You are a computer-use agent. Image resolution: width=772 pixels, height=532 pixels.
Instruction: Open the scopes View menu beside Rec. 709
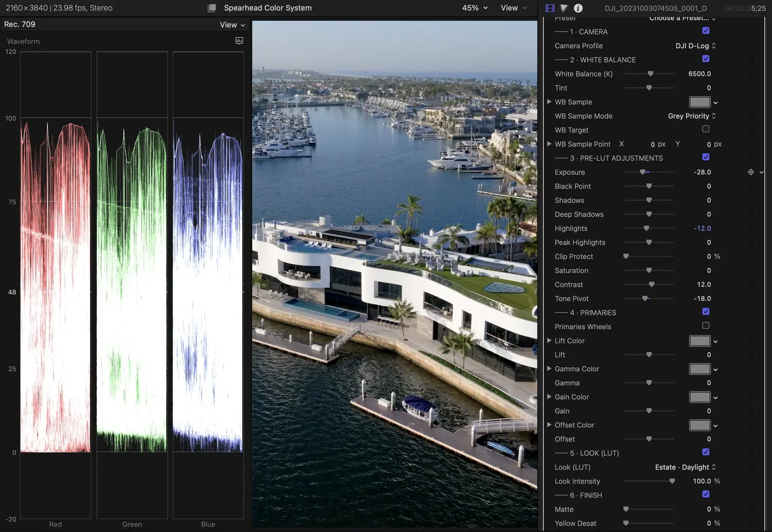(x=233, y=25)
